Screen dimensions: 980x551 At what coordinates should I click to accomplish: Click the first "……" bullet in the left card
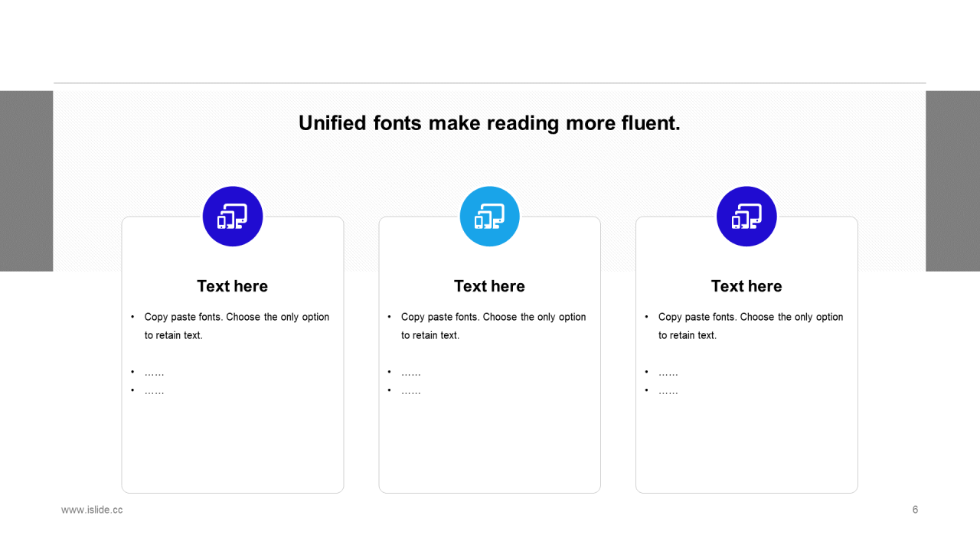coord(154,373)
